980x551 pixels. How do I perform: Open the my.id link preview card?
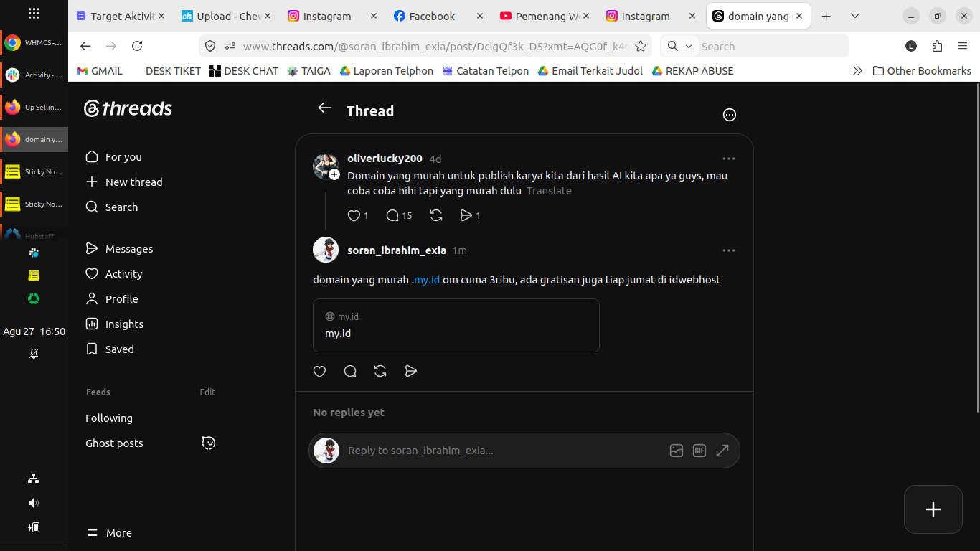[456, 326]
